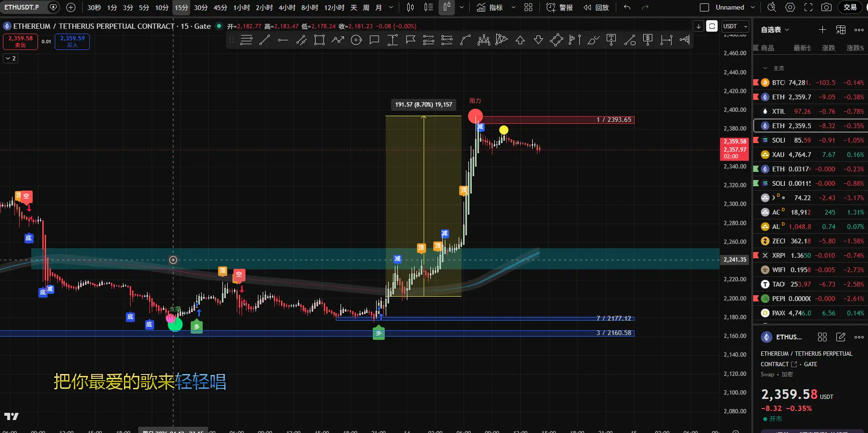Viewport: 868px width, 433px height.
Task: Enter fullscreen mode
Action: (808, 7)
